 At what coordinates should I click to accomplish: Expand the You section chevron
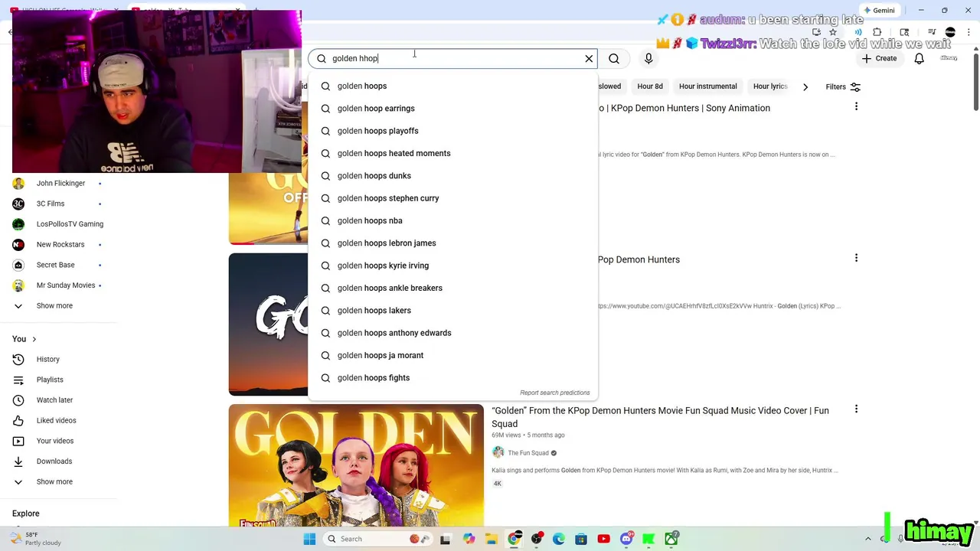pyautogui.click(x=34, y=339)
